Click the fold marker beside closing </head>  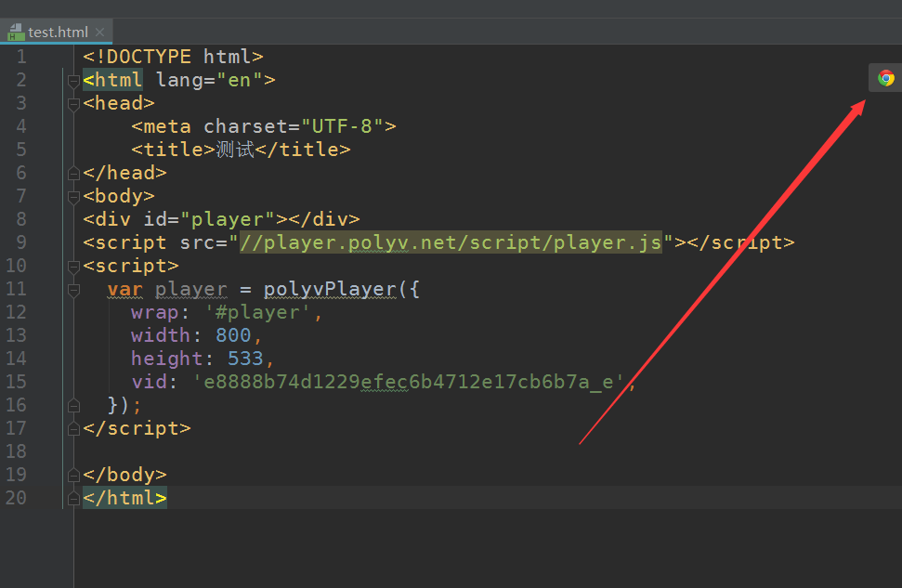[73, 173]
